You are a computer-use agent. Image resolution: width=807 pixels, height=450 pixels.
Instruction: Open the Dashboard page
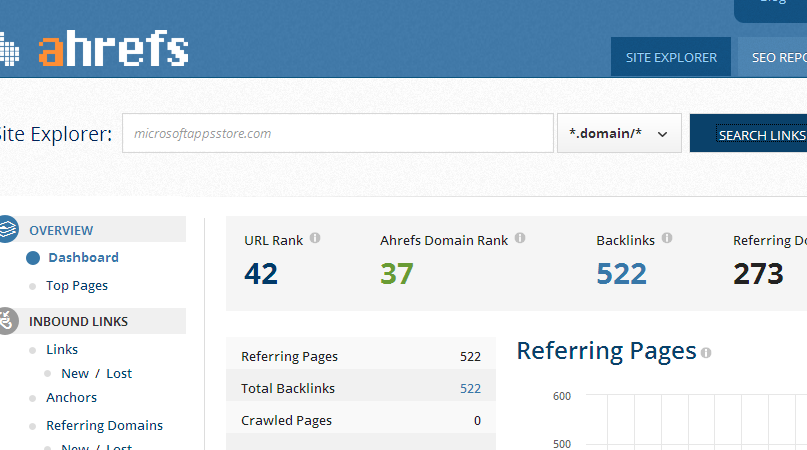pos(83,257)
